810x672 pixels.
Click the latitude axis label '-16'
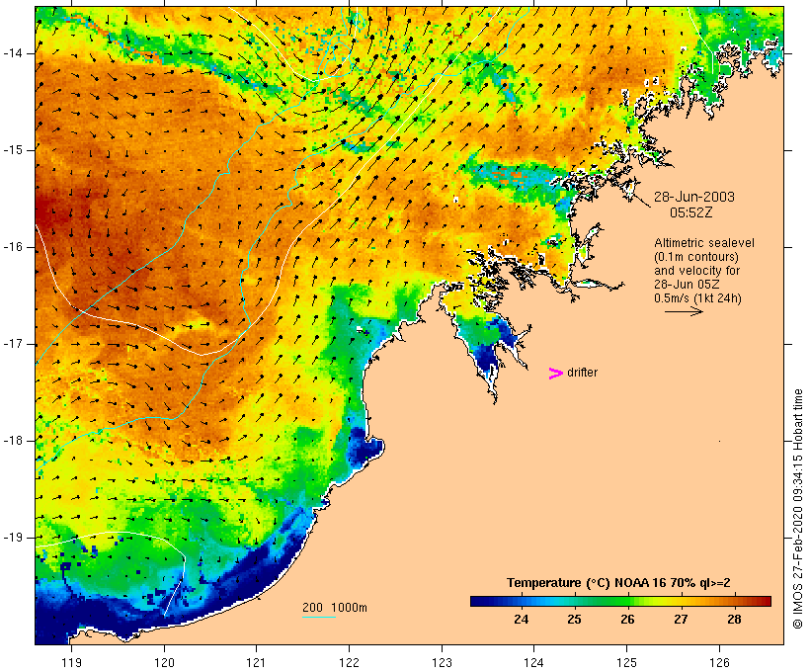point(13,247)
